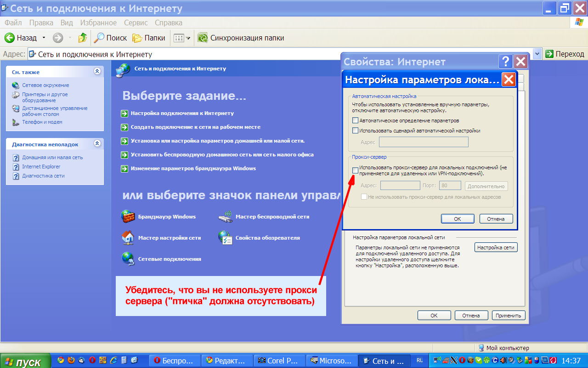
Task: Open the Файл menu
Action: tap(13, 23)
